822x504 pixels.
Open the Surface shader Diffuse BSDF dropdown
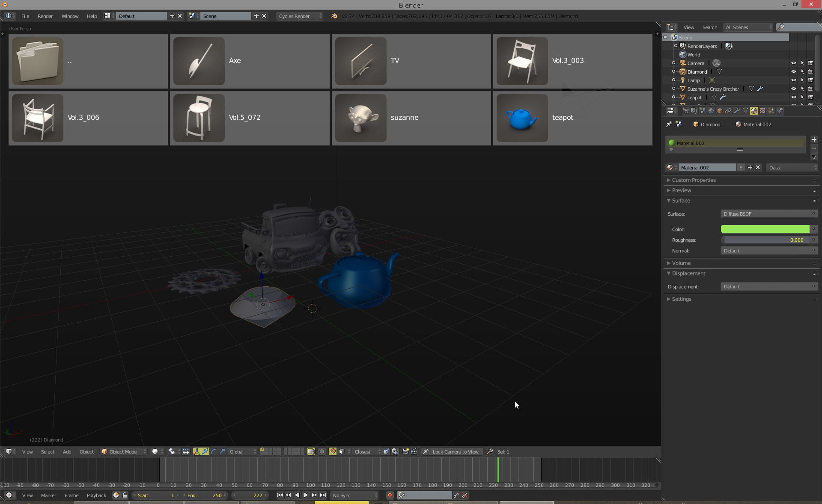[769, 213]
